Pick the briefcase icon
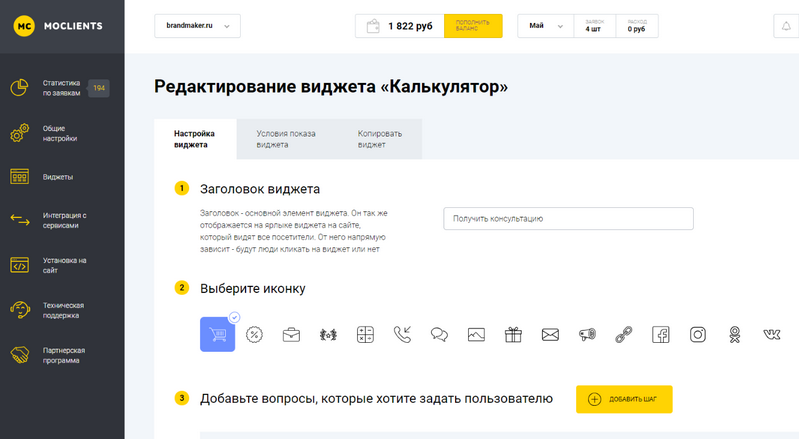Screen dimensions: 799x439 click(291, 335)
